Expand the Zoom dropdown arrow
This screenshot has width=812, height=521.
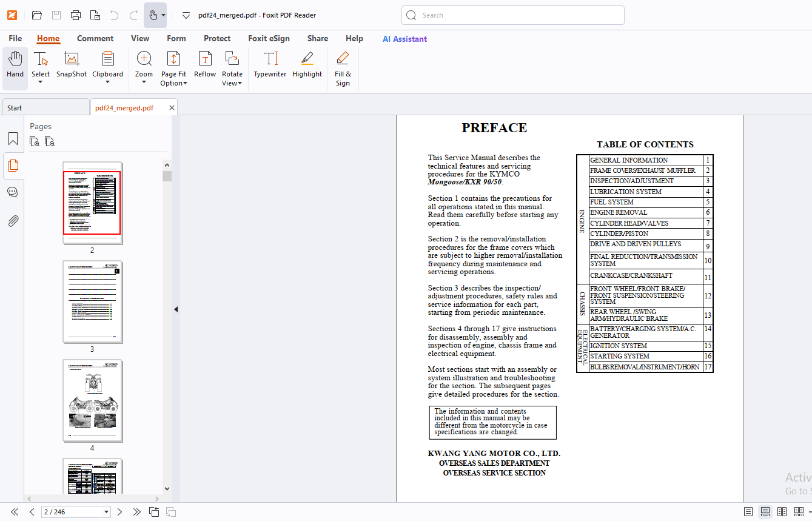click(144, 82)
